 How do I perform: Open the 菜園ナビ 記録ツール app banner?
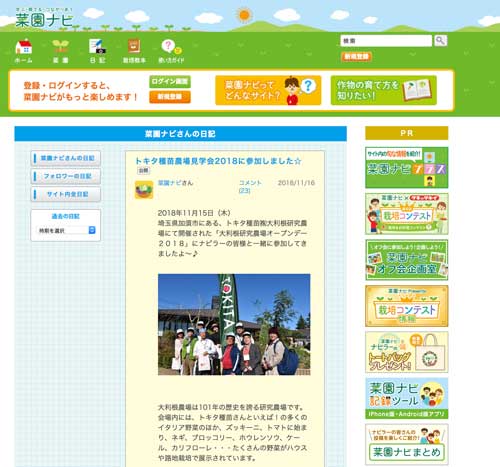point(407,398)
